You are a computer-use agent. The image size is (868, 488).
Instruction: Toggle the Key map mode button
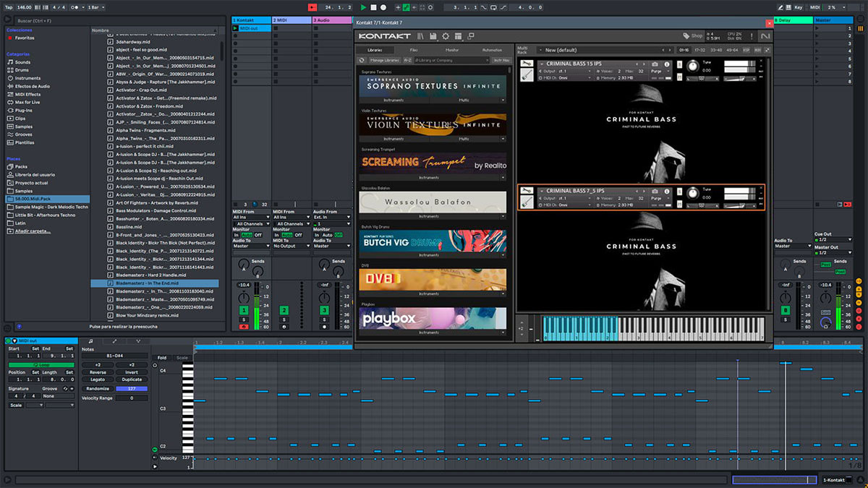pyautogui.click(x=799, y=7)
